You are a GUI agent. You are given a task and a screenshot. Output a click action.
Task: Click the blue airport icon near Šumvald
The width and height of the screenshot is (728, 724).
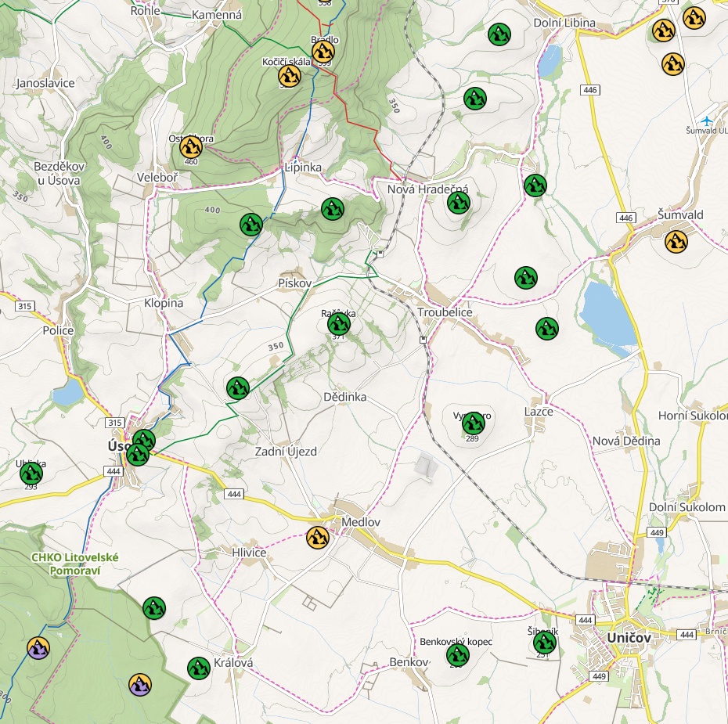(x=708, y=120)
